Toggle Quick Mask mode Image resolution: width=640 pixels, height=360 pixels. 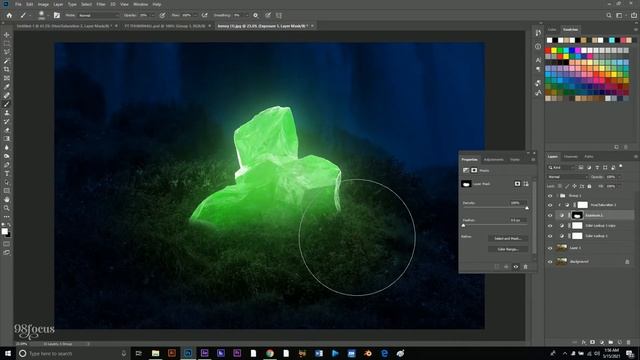coord(7,244)
